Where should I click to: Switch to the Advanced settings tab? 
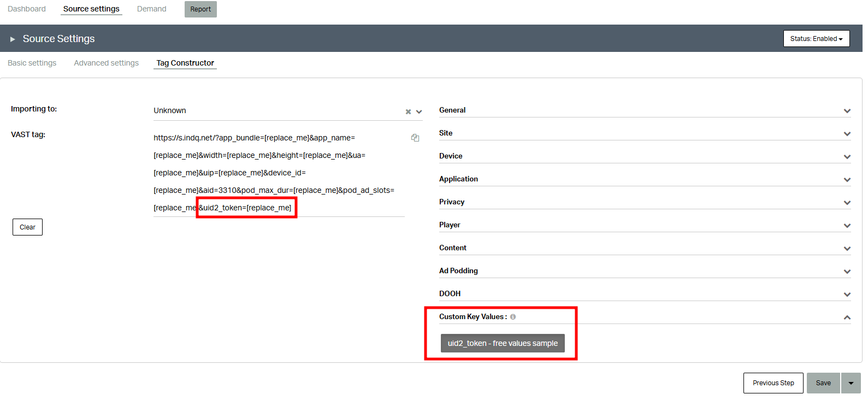click(x=107, y=63)
